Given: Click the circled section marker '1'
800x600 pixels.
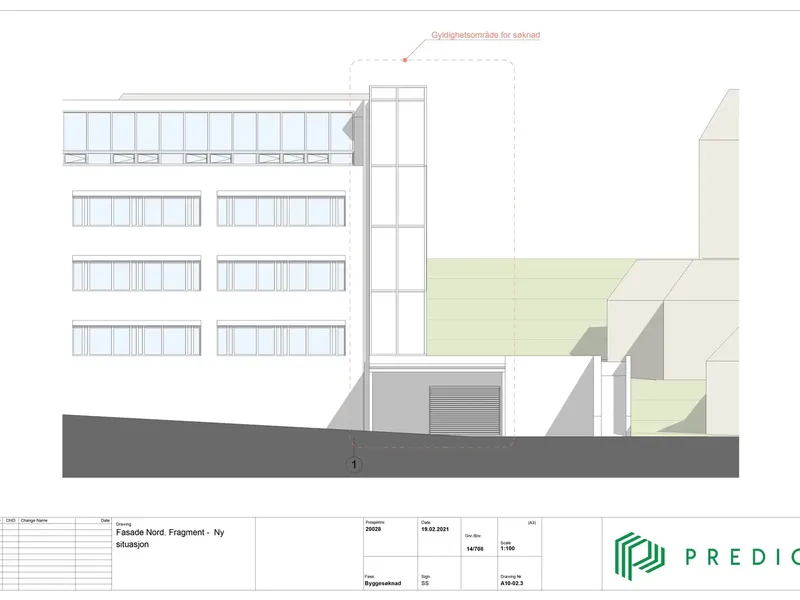Looking at the screenshot, I should click(354, 465).
